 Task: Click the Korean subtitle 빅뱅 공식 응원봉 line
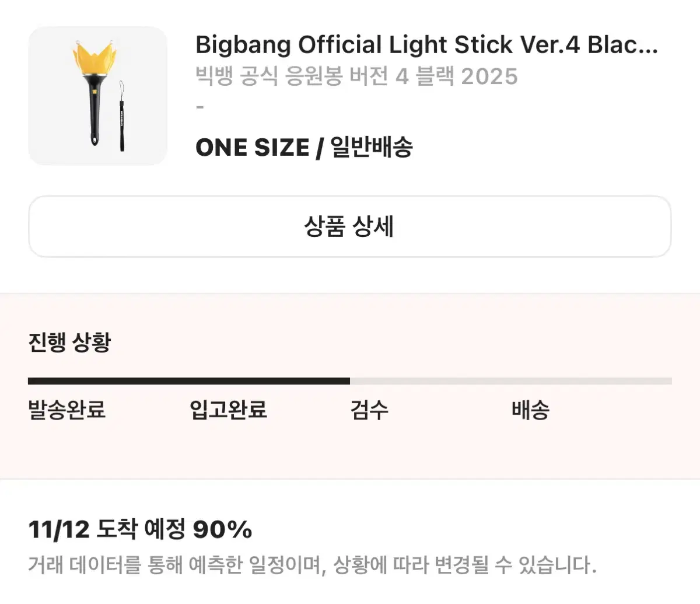pos(356,74)
